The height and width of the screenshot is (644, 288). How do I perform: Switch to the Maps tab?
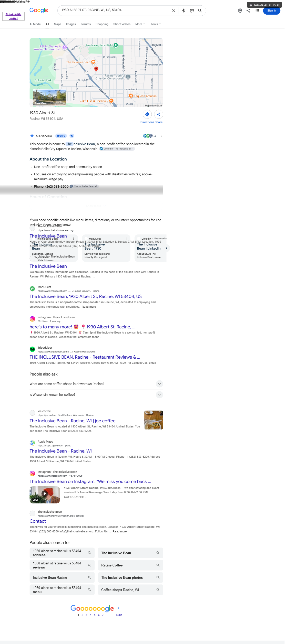[x=57, y=24]
